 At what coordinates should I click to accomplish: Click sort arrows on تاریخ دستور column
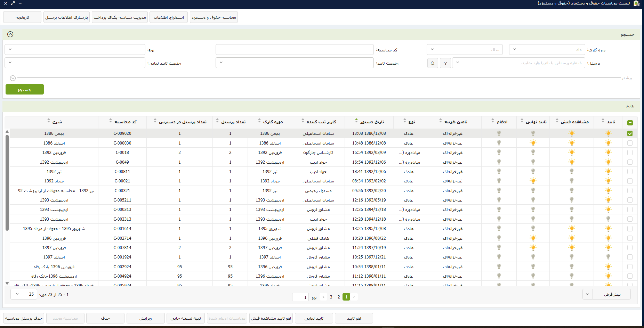pos(356,121)
